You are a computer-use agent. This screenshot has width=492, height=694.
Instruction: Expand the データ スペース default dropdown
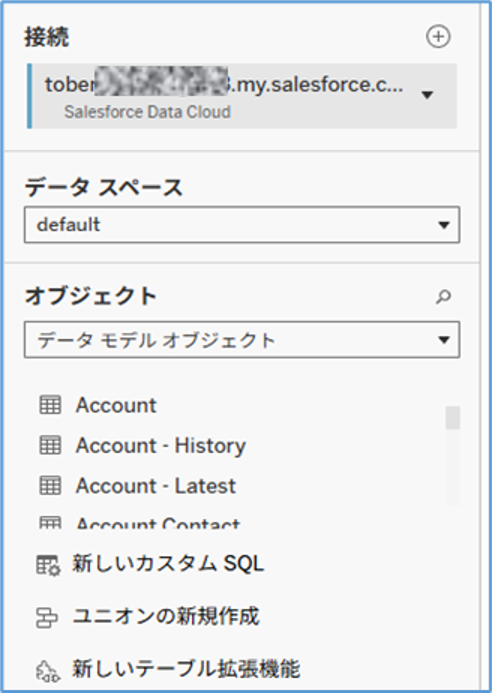point(242,225)
